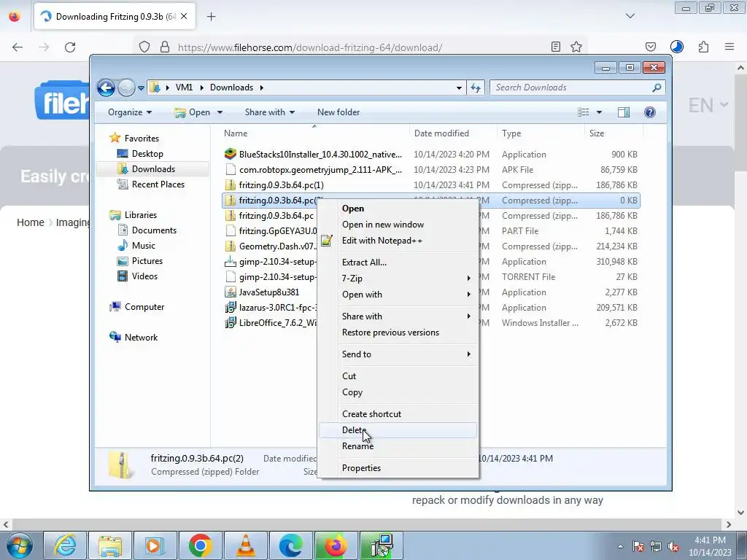747x560 pixels.
Task: Choose Delete in the context menu
Action: click(398, 430)
